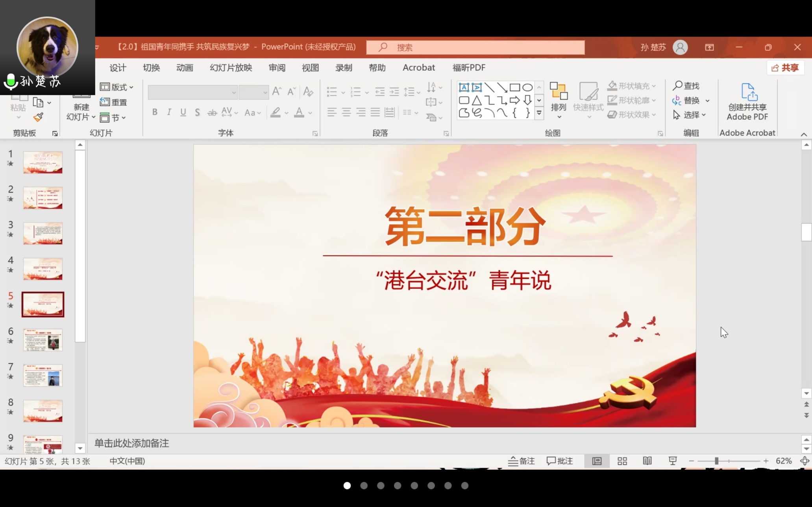Start slideshow from status bar icon

click(672, 461)
